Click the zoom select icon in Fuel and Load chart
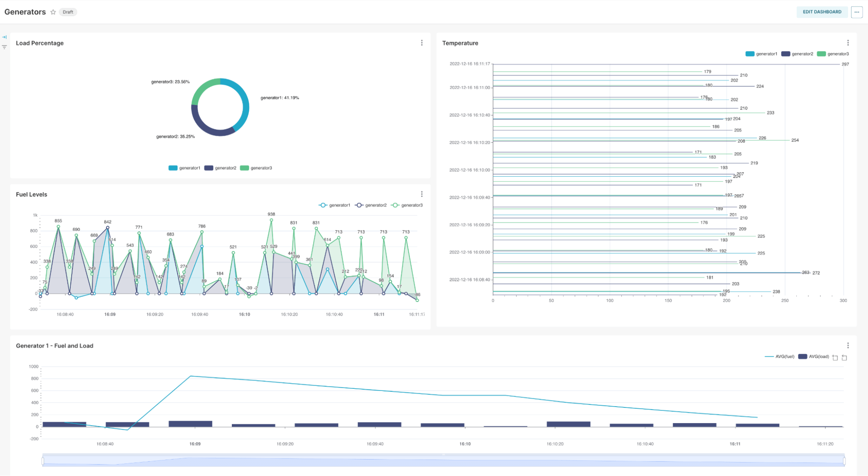This screenshot has height=476, width=868. click(835, 358)
